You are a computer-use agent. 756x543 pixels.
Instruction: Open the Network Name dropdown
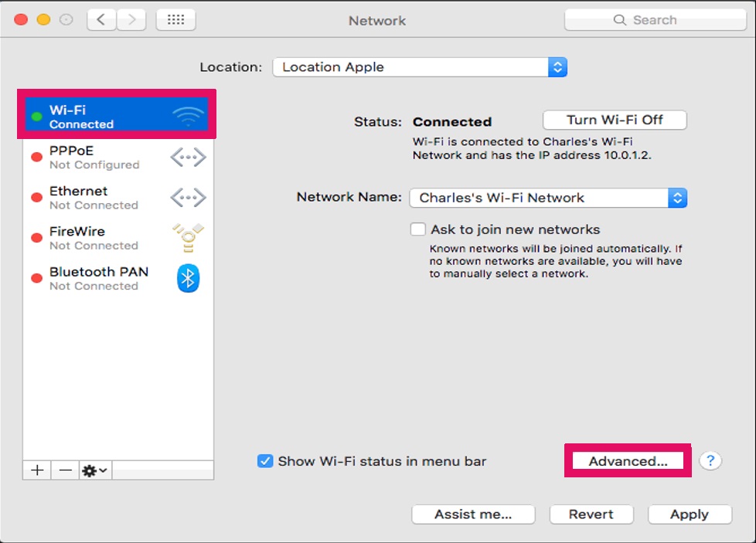click(x=548, y=198)
